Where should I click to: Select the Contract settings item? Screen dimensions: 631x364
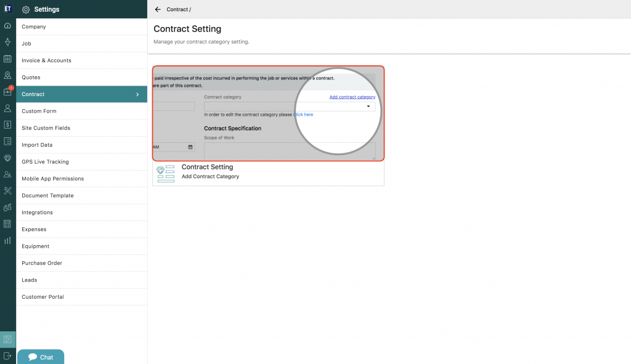82,94
